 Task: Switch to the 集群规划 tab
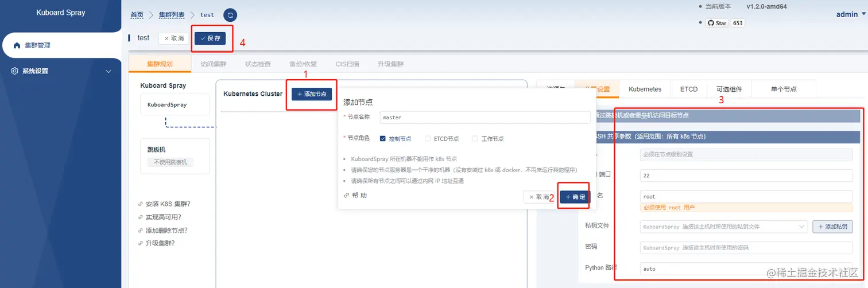tap(160, 64)
